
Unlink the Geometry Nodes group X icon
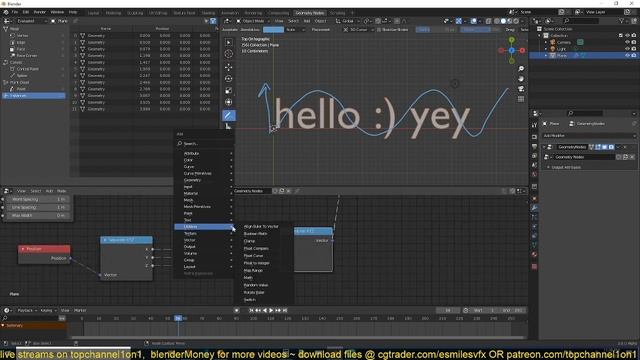tap(289, 191)
